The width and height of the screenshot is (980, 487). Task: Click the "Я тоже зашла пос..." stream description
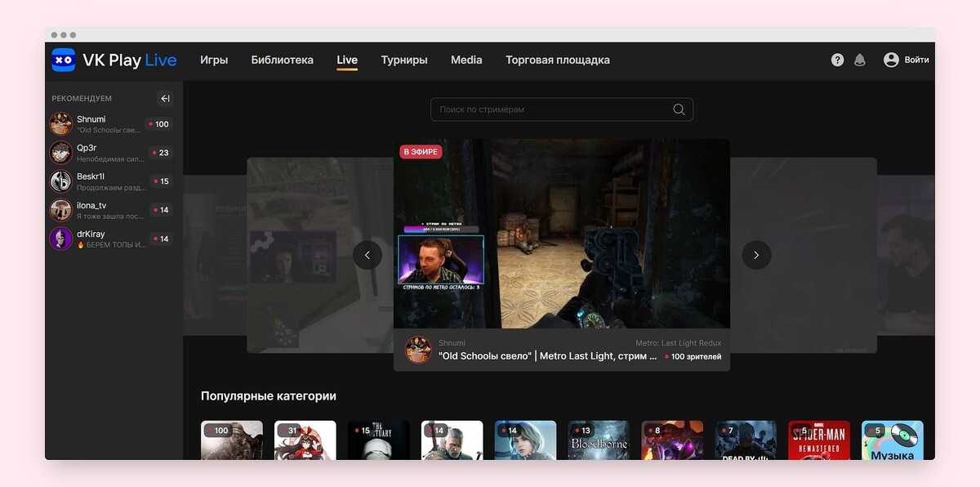(111, 217)
